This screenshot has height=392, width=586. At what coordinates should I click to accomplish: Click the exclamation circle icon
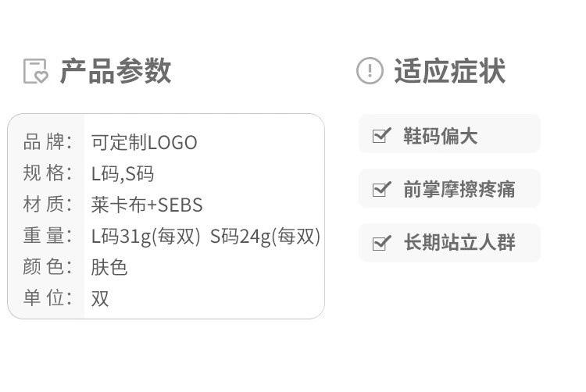pos(370,71)
